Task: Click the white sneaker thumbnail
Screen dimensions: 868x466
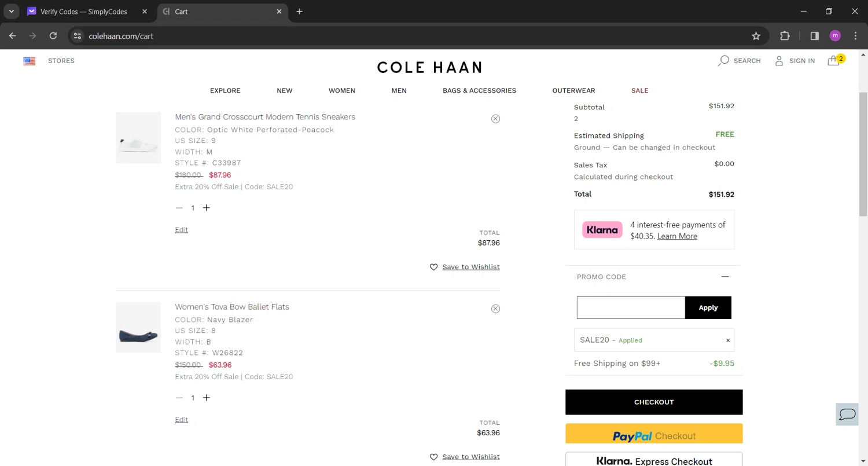Action: (x=138, y=138)
